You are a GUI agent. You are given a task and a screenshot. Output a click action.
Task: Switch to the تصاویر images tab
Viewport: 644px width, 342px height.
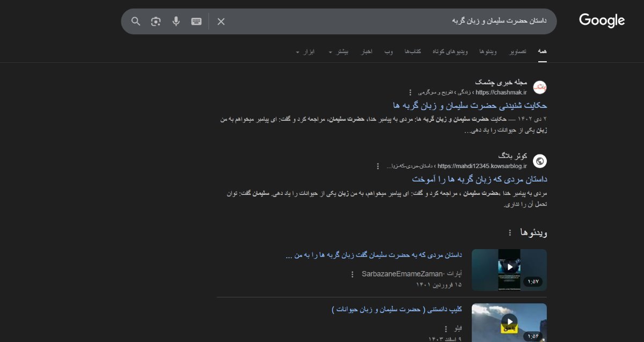pyautogui.click(x=518, y=52)
